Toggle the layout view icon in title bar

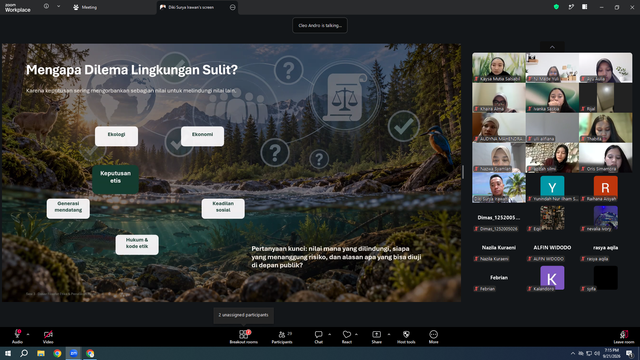pos(584,7)
